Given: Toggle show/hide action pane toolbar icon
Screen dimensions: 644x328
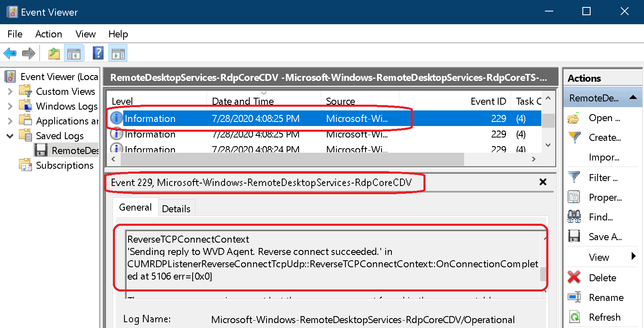Looking at the screenshot, I should point(118,53).
